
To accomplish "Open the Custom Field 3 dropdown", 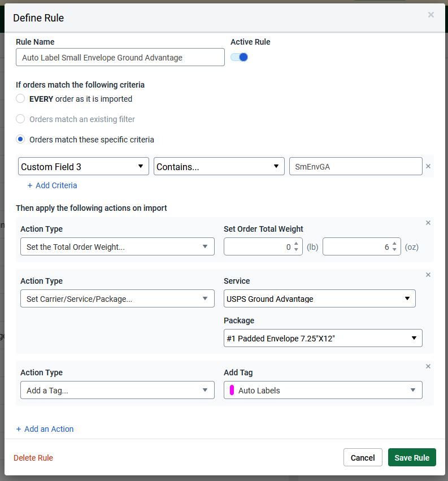I will pyautogui.click(x=84, y=167).
